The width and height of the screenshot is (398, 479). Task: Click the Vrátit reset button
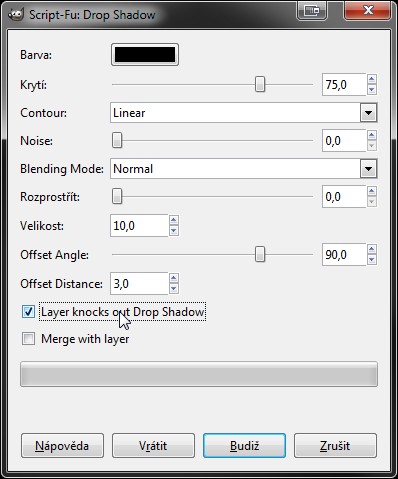[153, 446]
